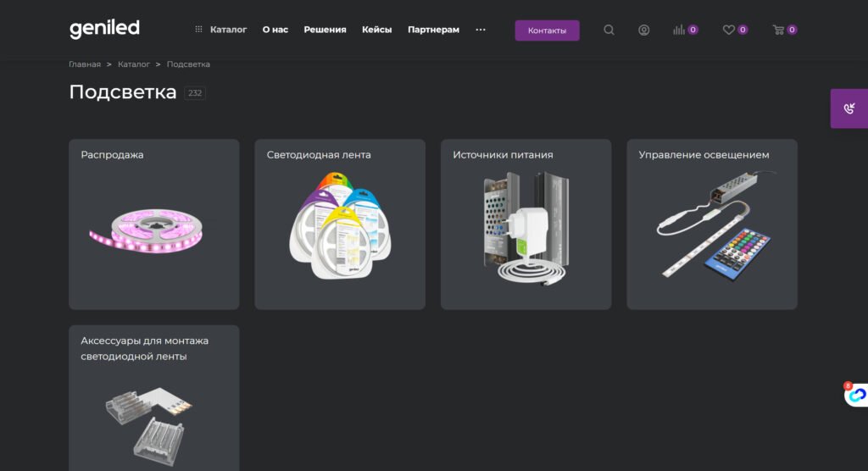This screenshot has width=868, height=471.
Task: Go to Партнерам in the navigation
Action: tap(433, 30)
